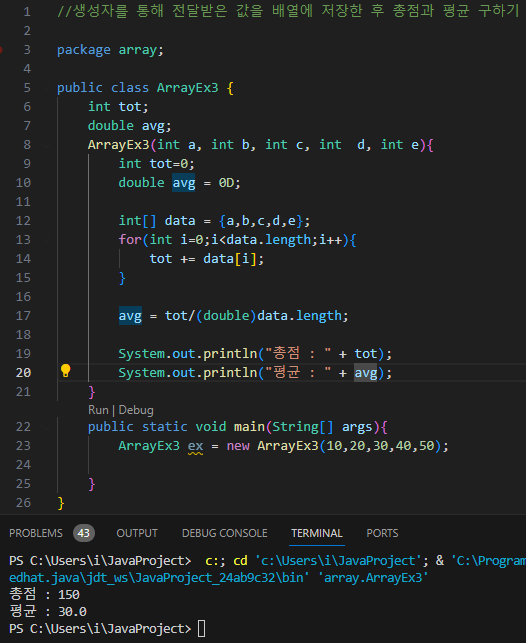Collapse the constructor fold arrow at line 8
This screenshot has height=643, width=526.
46,145
